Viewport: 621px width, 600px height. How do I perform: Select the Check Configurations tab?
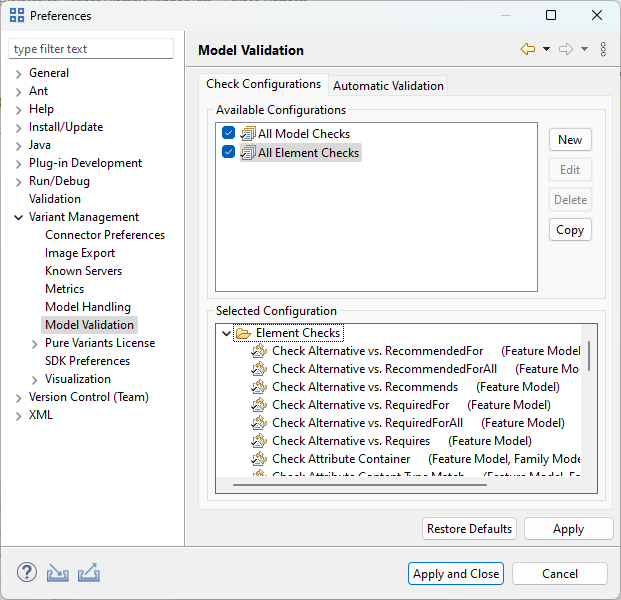pos(264,85)
